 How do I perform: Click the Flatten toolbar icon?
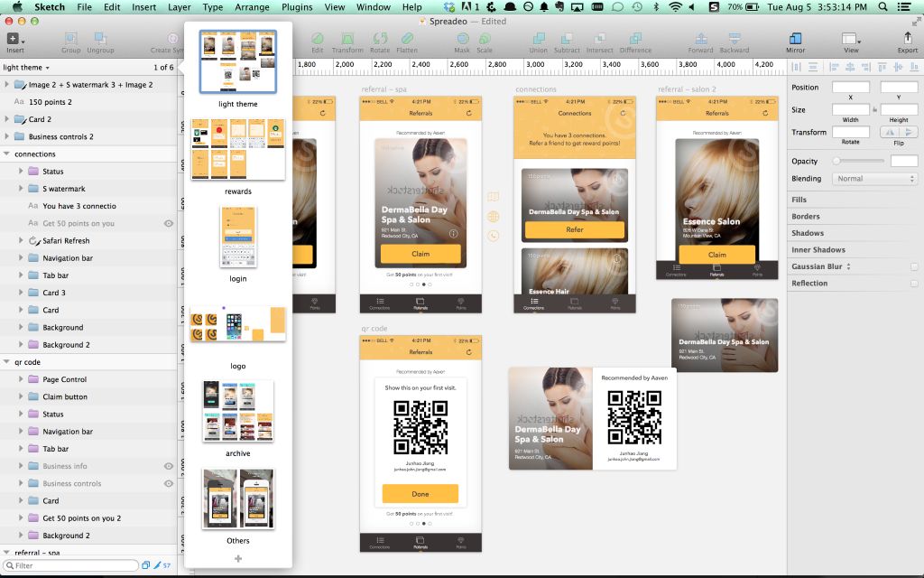click(x=407, y=38)
